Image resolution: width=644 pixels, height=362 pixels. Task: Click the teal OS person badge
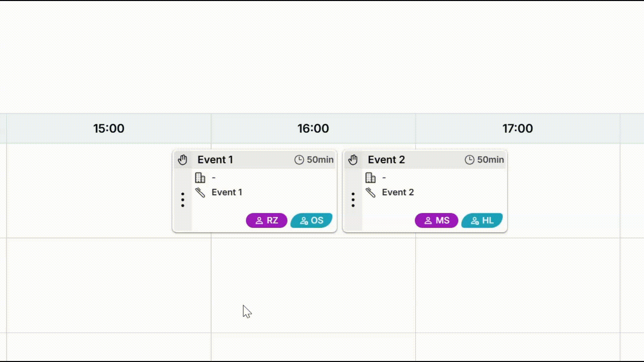tap(311, 221)
